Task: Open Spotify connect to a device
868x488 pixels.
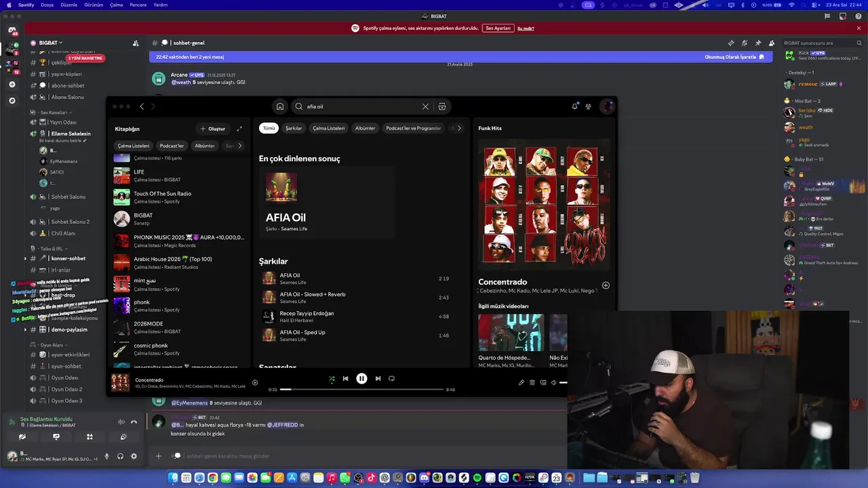Action: (543, 382)
